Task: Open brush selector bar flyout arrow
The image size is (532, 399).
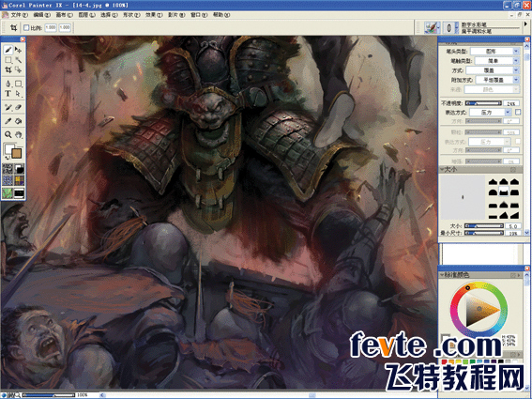Action: pyautogui.click(x=525, y=23)
